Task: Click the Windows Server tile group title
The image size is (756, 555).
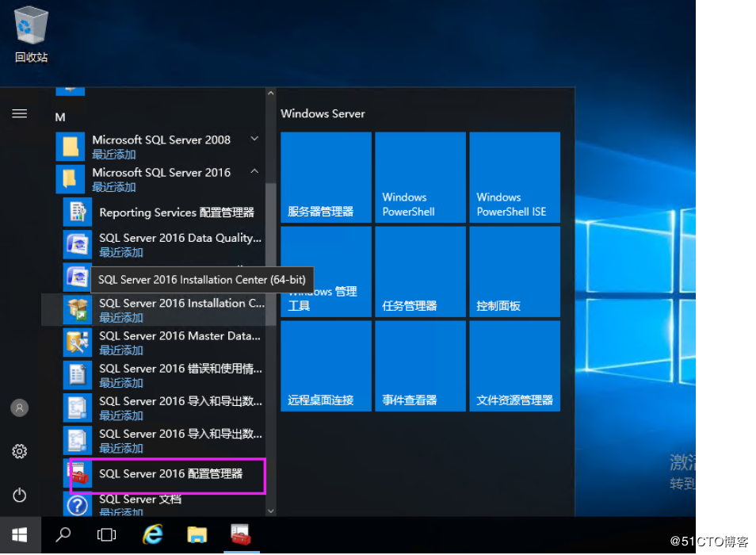Action: click(323, 114)
